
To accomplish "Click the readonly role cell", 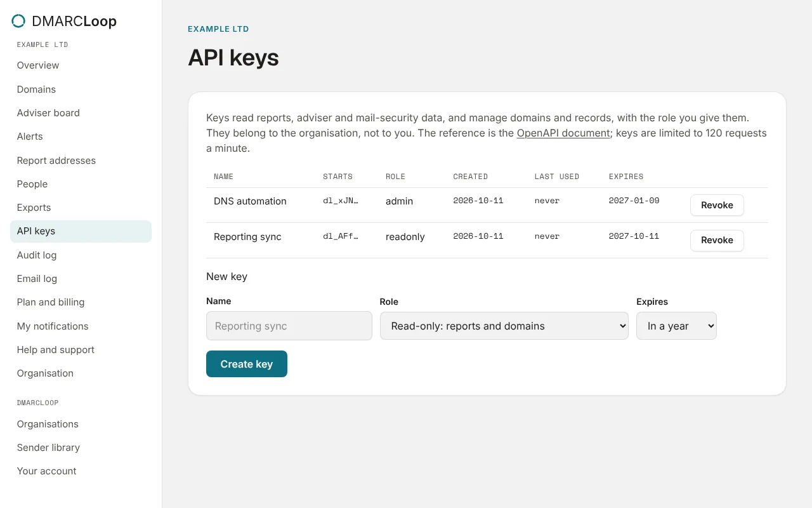I will [405, 237].
